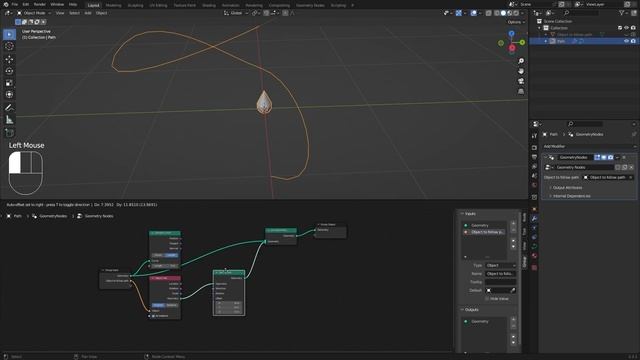The height and width of the screenshot is (360, 640).
Task: Click the Blender logo menu icon
Action: coord(5,4)
